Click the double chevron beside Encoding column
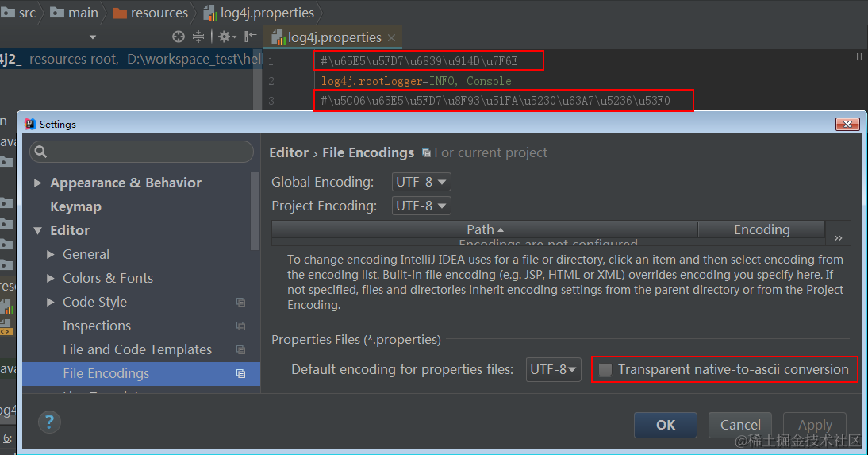This screenshot has height=455, width=868. tap(838, 237)
